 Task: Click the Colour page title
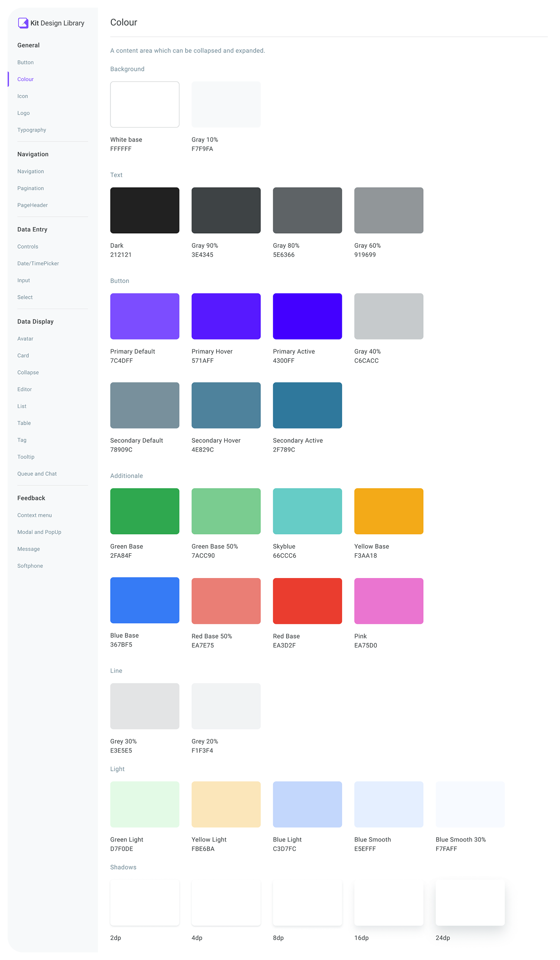point(124,22)
